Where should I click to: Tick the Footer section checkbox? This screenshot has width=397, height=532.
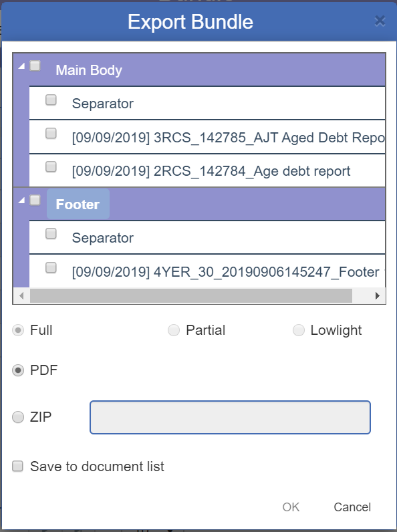point(35,201)
